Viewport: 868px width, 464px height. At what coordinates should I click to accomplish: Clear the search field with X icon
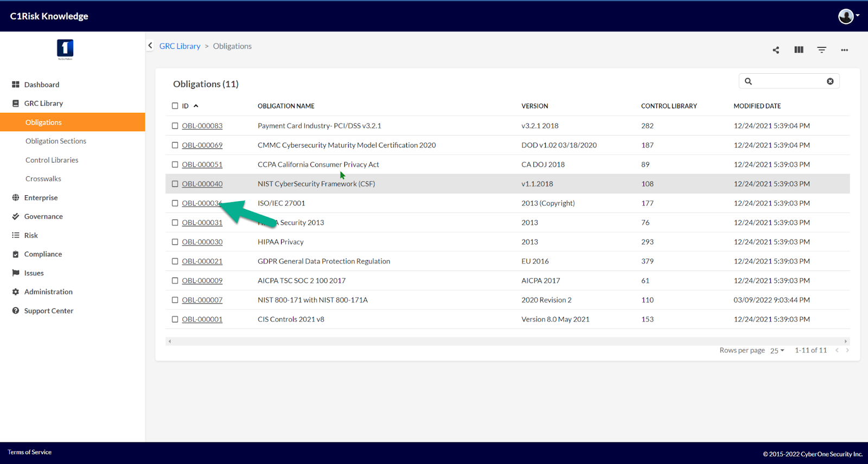830,81
